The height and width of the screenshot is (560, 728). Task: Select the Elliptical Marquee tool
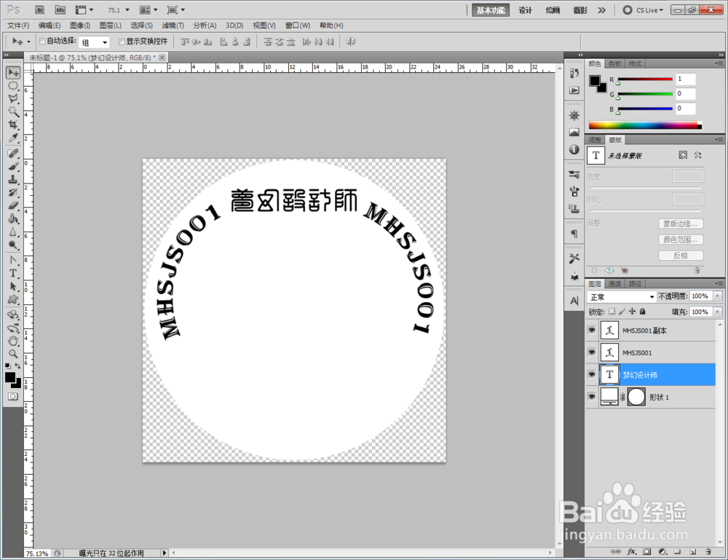point(13,86)
